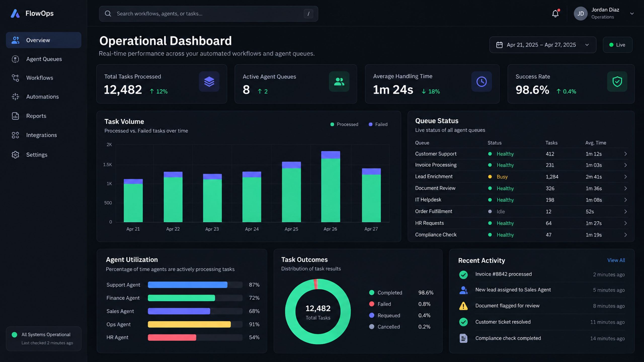
Task: Open Reports in the sidebar
Action: (44, 116)
